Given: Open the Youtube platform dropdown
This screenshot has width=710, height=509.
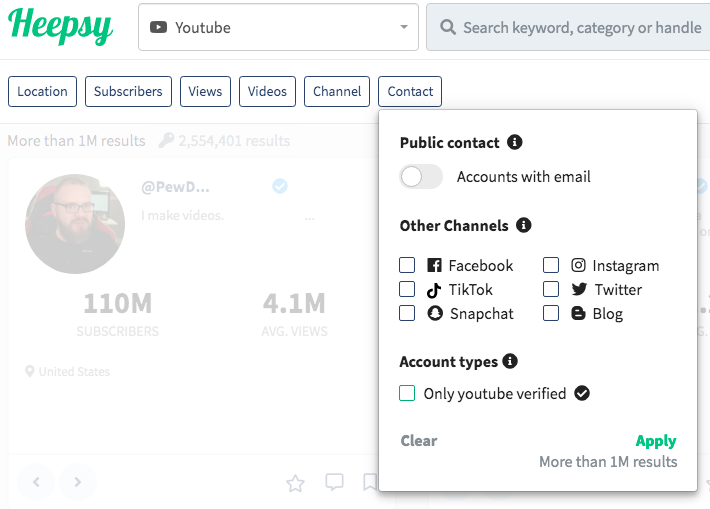Looking at the screenshot, I should (278, 27).
